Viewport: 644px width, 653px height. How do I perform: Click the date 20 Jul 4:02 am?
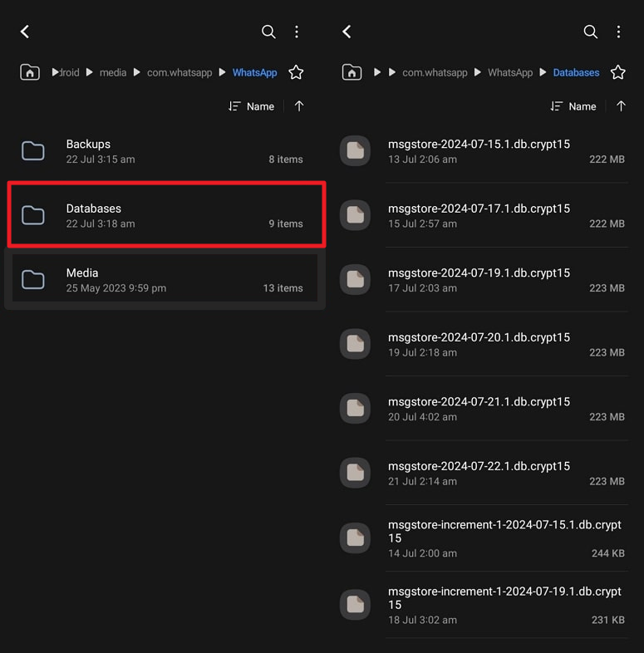click(422, 417)
